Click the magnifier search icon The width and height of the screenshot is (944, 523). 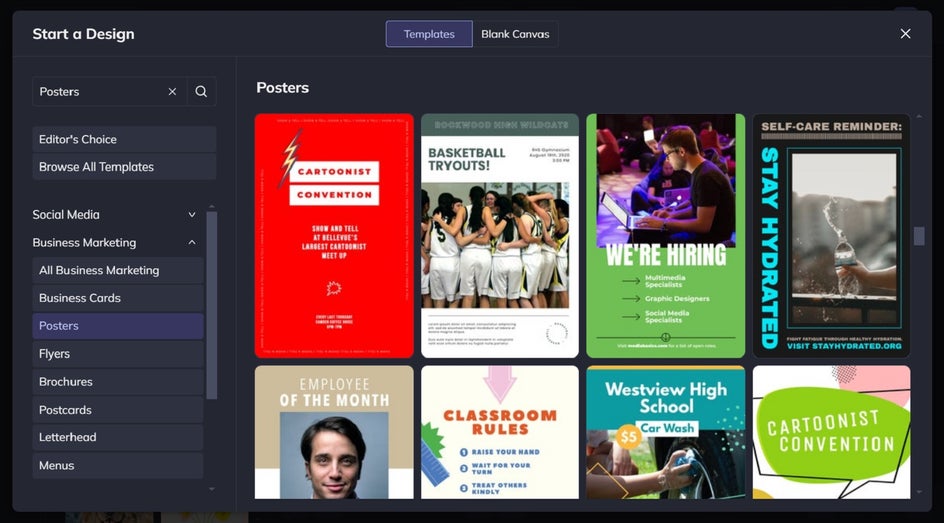pyautogui.click(x=201, y=91)
